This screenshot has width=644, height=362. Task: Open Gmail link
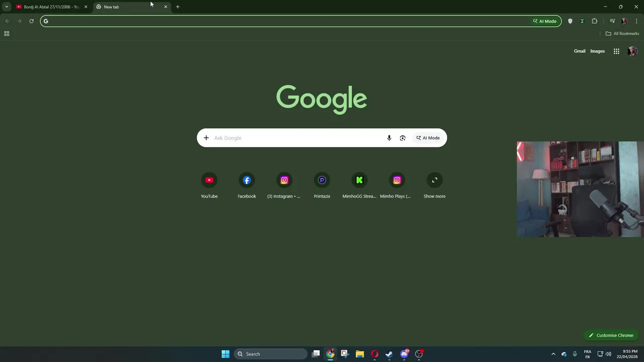[x=580, y=51]
